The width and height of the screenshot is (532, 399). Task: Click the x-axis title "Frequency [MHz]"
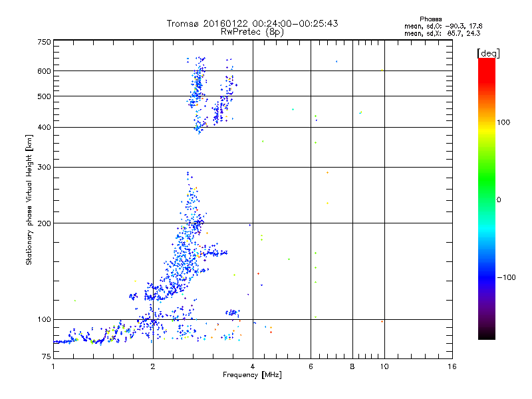252,375
